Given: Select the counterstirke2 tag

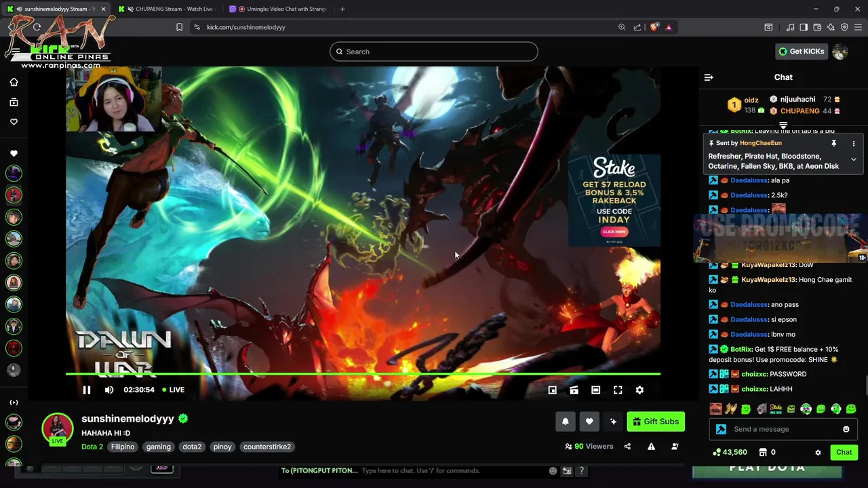Looking at the screenshot, I should [267, 447].
